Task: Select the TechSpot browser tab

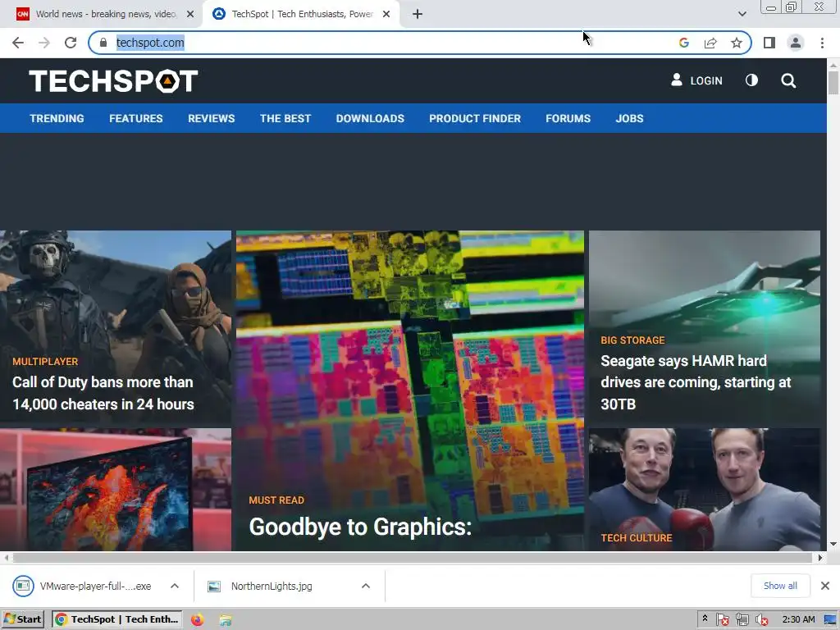Action: [x=302, y=14]
